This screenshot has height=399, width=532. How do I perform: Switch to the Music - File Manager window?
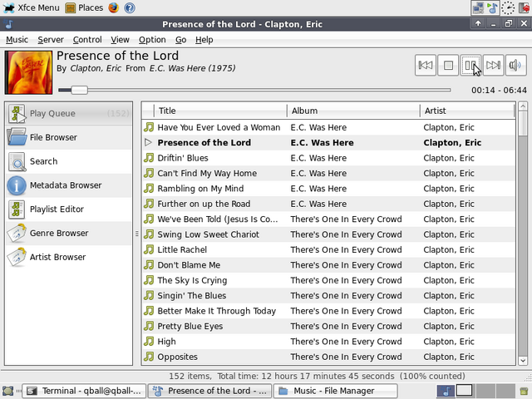[336, 391]
